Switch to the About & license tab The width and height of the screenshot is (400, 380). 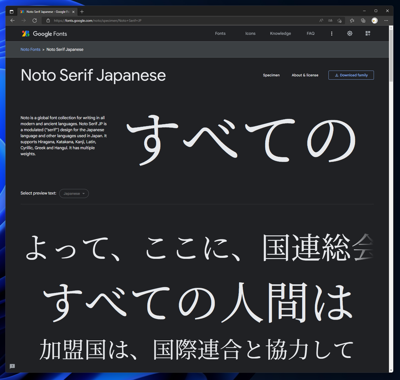tap(305, 75)
